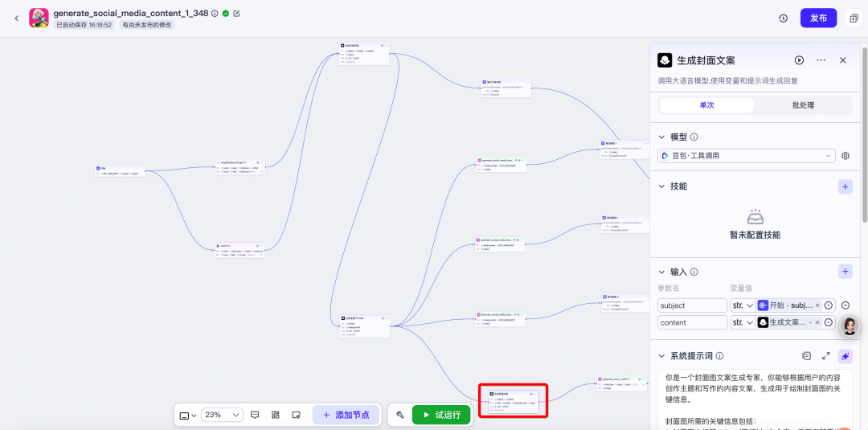Switch to the 批处理 tab
The height and width of the screenshot is (430, 868).
803,105
